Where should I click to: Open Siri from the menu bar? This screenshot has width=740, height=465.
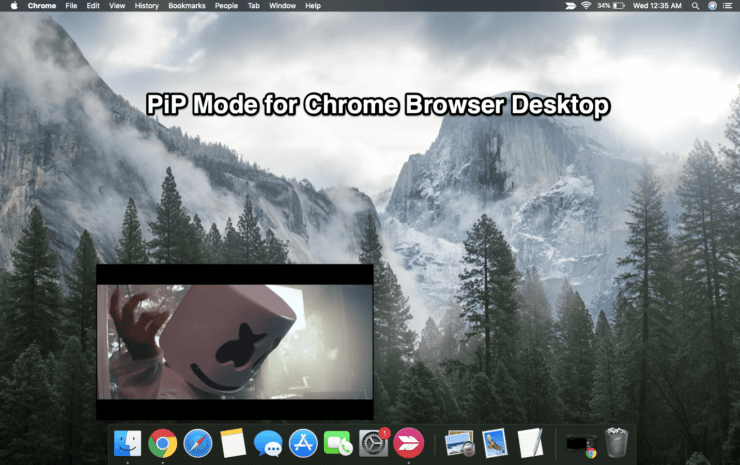click(x=712, y=6)
